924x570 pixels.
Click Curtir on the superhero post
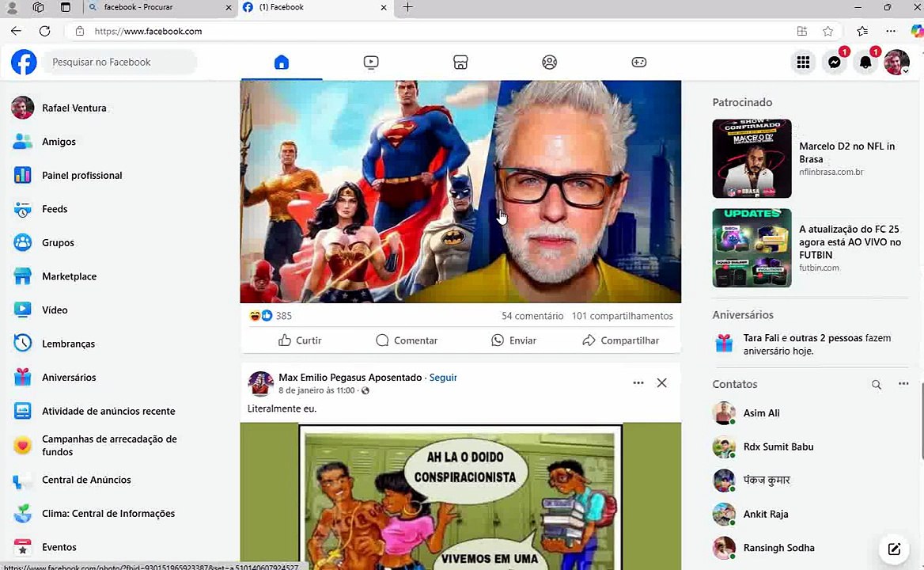click(299, 340)
